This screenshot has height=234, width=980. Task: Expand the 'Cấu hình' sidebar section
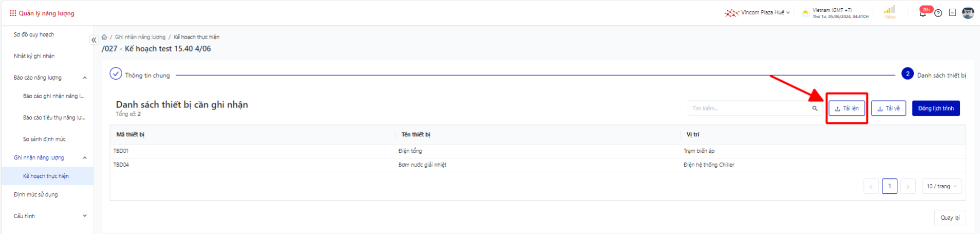(x=85, y=216)
